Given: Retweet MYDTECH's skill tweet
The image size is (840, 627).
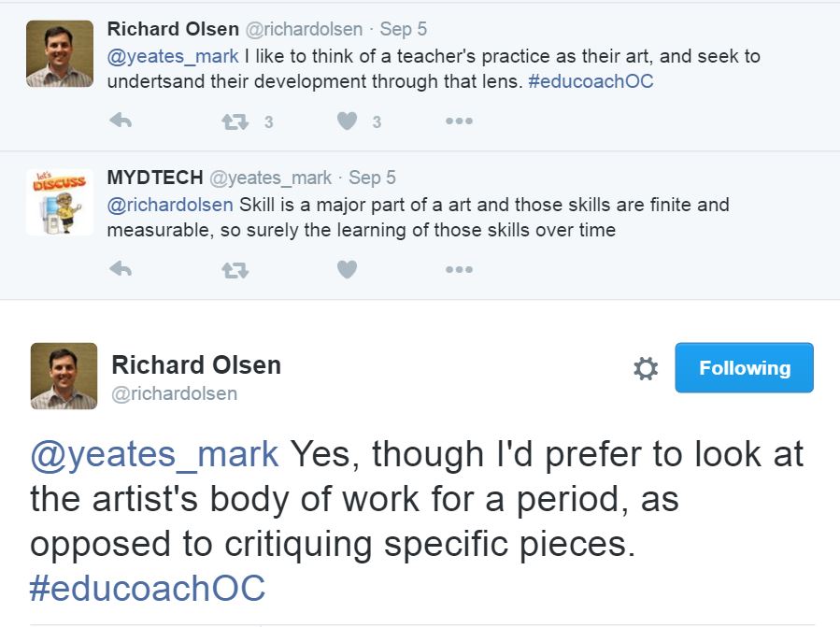Looking at the screenshot, I should click(234, 270).
